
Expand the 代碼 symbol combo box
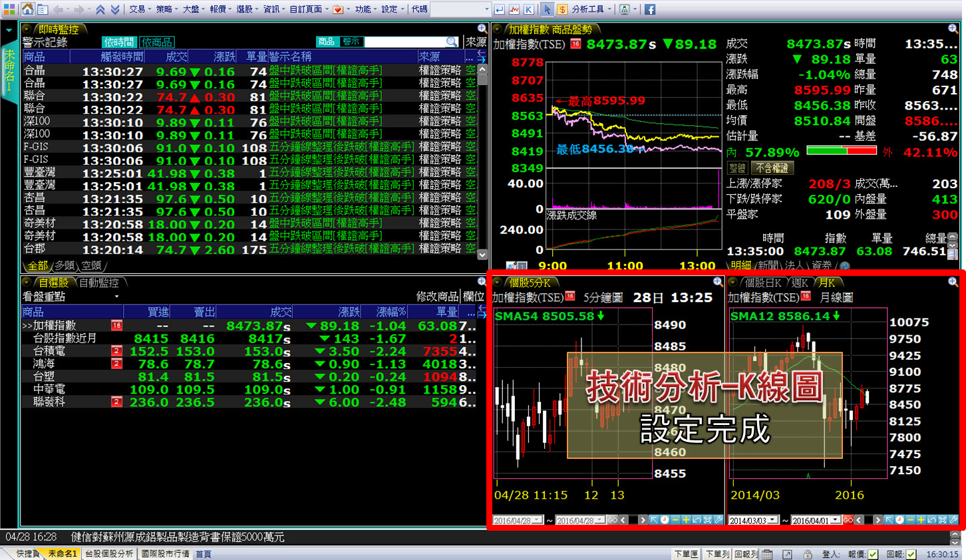485,9
